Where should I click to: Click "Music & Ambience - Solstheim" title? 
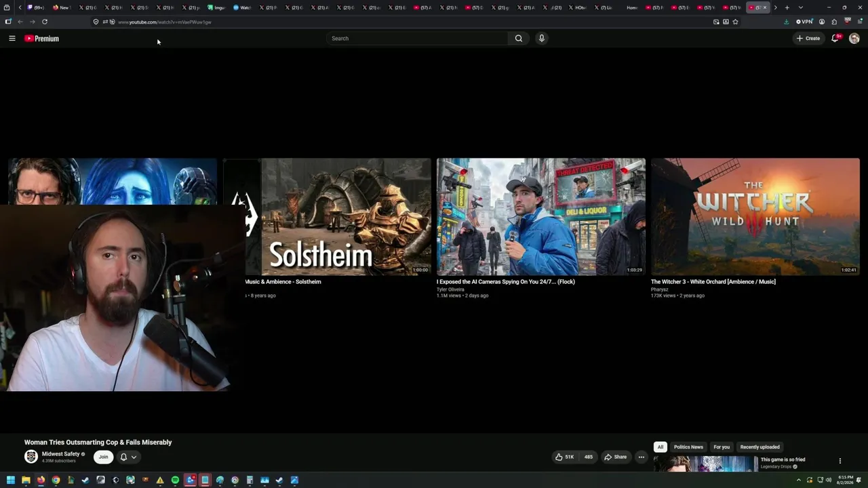click(283, 282)
